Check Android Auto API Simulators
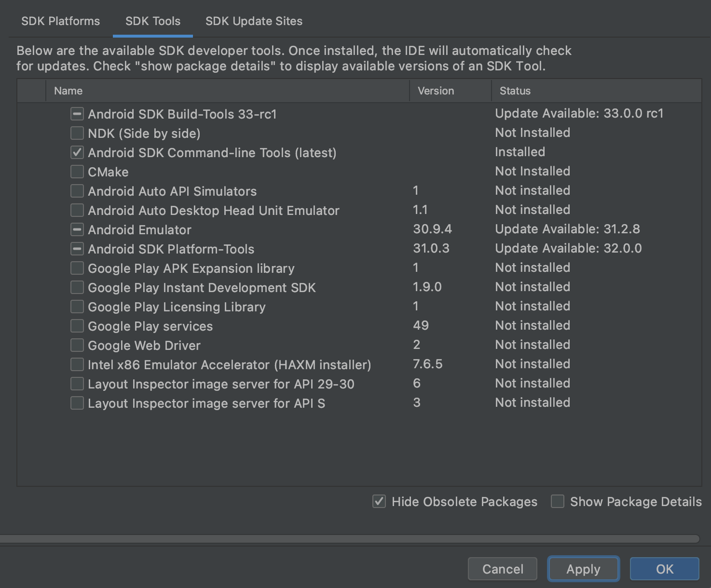Screen dimensions: 711x588 pos(77,191)
